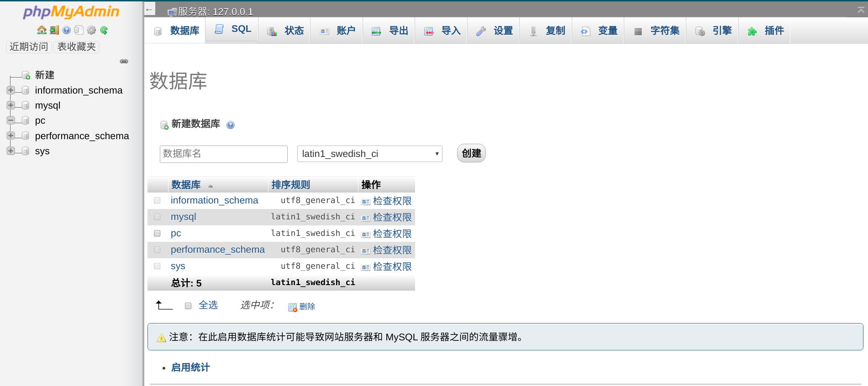The height and width of the screenshot is (386, 868).
Task: Expand performance_schema in navigation tree
Action: click(x=11, y=136)
